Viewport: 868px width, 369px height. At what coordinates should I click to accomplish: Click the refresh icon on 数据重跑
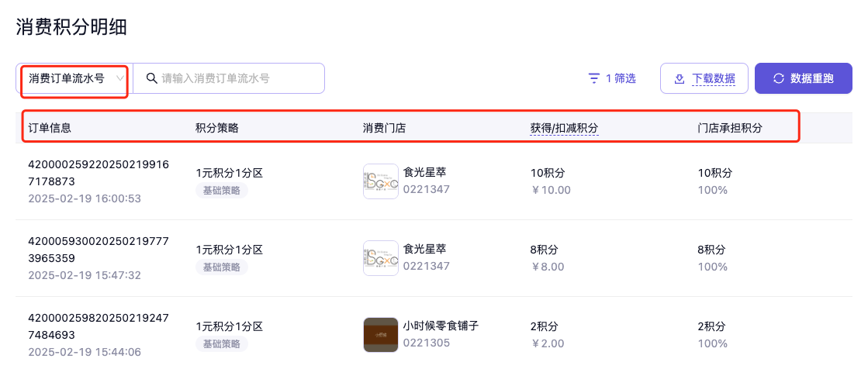click(x=778, y=78)
